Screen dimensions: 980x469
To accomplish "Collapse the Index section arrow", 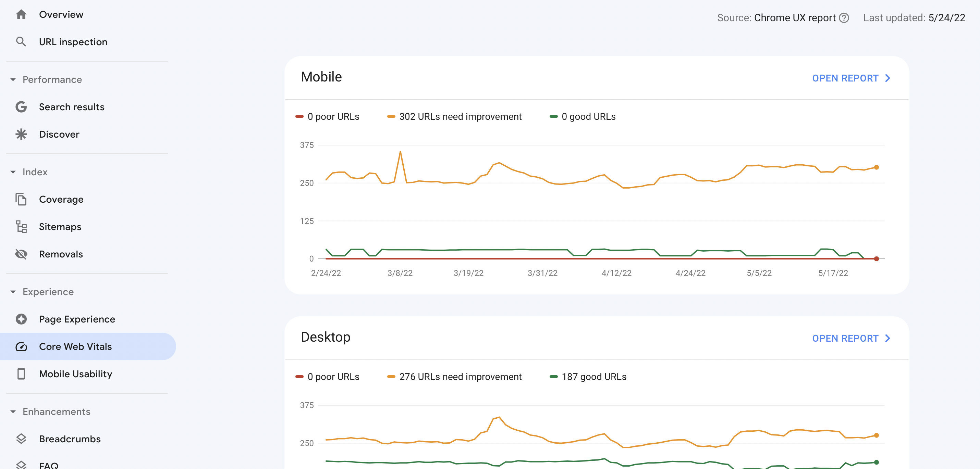I will pyautogui.click(x=13, y=172).
